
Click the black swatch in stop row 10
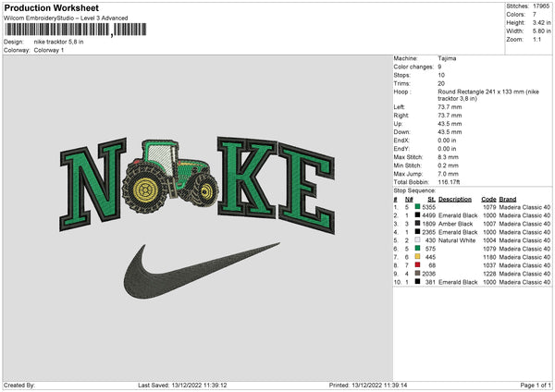(418, 282)
